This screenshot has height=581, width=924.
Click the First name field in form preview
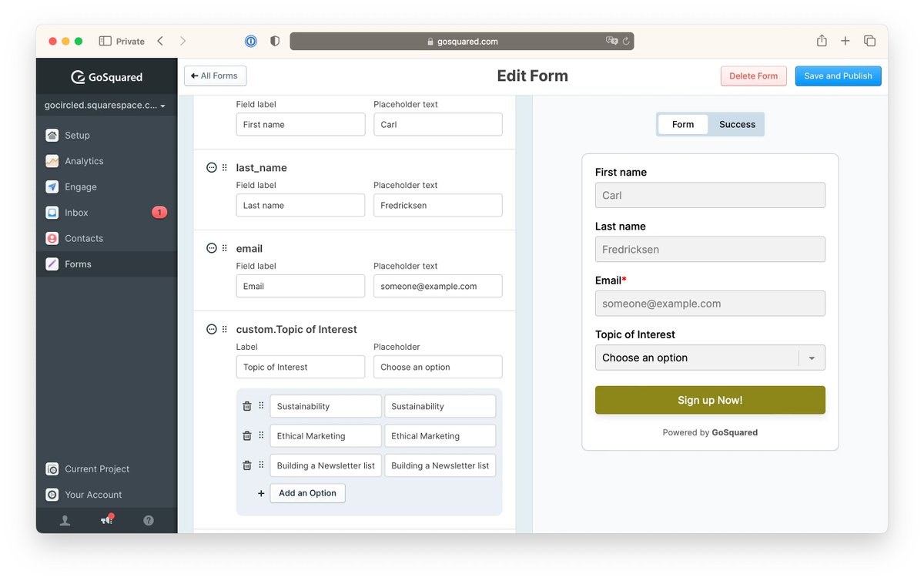710,195
